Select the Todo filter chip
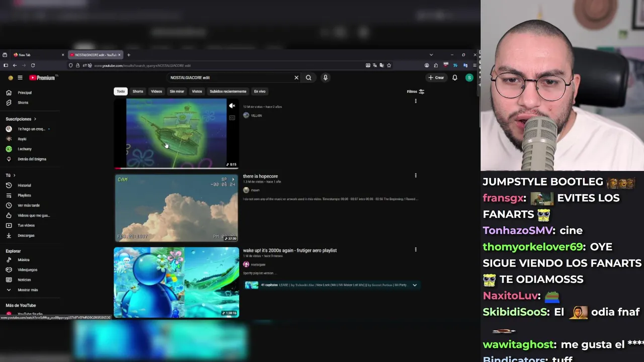 pos(121,92)
